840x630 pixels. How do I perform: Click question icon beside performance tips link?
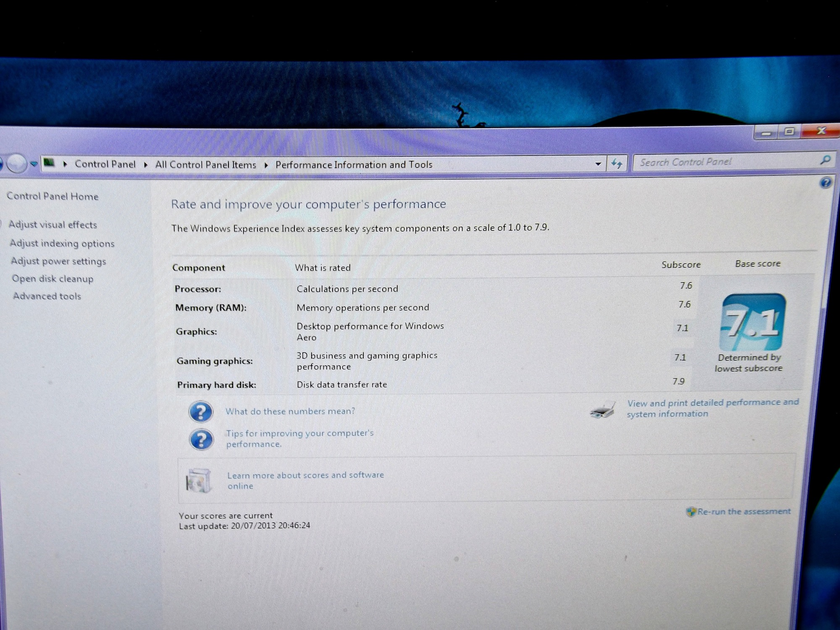(x=201, y=439)
